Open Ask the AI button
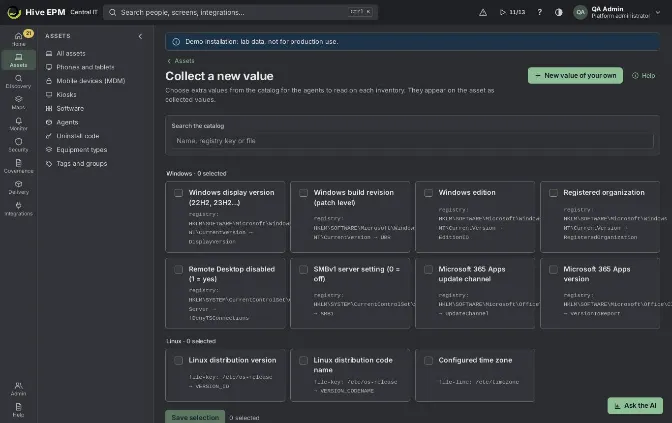Screen dimensions: 672x423 635,405
